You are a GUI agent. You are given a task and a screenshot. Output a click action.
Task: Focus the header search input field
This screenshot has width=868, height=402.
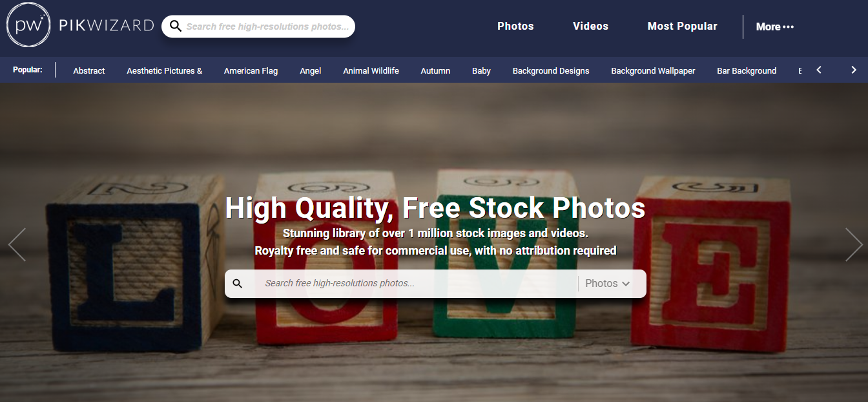click(x=267, y=26)
